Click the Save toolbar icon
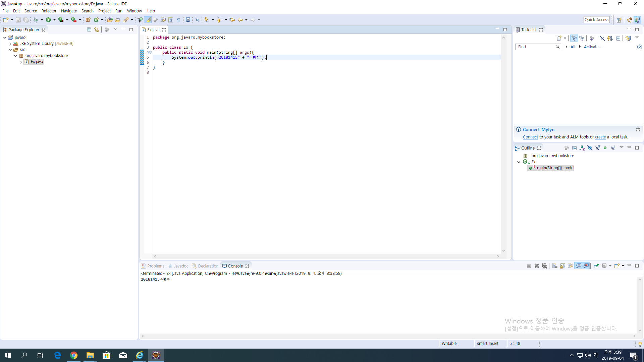The image size is (644, 362). [18, 20]
